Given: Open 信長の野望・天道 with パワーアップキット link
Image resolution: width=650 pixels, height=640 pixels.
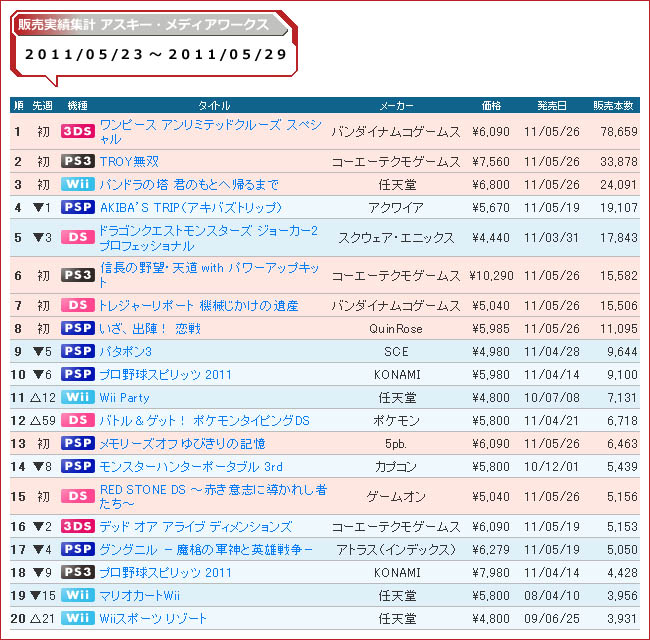Looking at the screenshot, I should [x=209, y=275].
